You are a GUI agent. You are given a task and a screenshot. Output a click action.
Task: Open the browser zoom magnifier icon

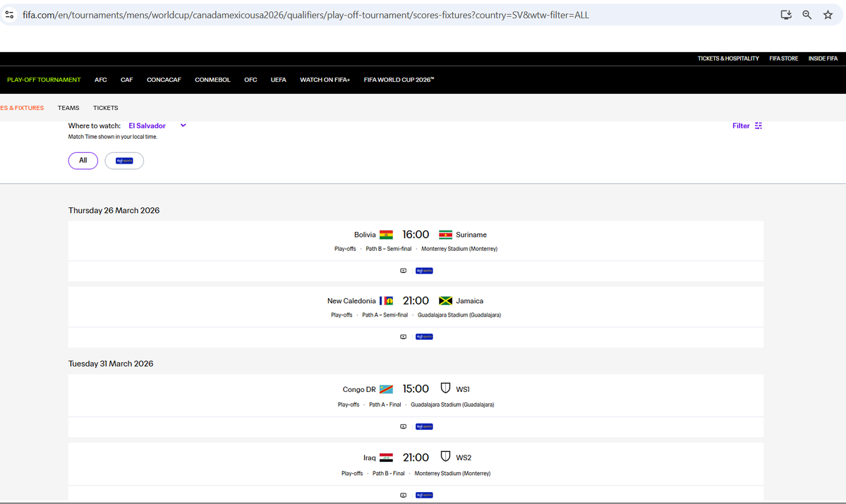pos(806,15)
